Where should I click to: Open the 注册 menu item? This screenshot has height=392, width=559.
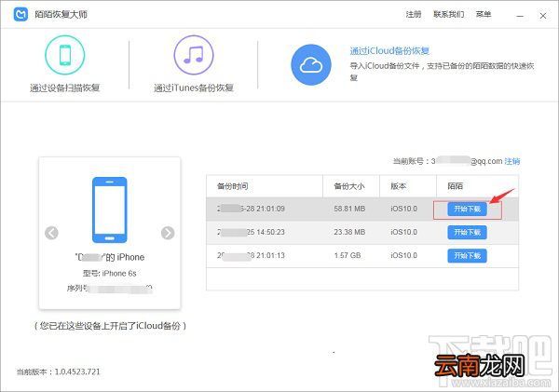point(414,14)
